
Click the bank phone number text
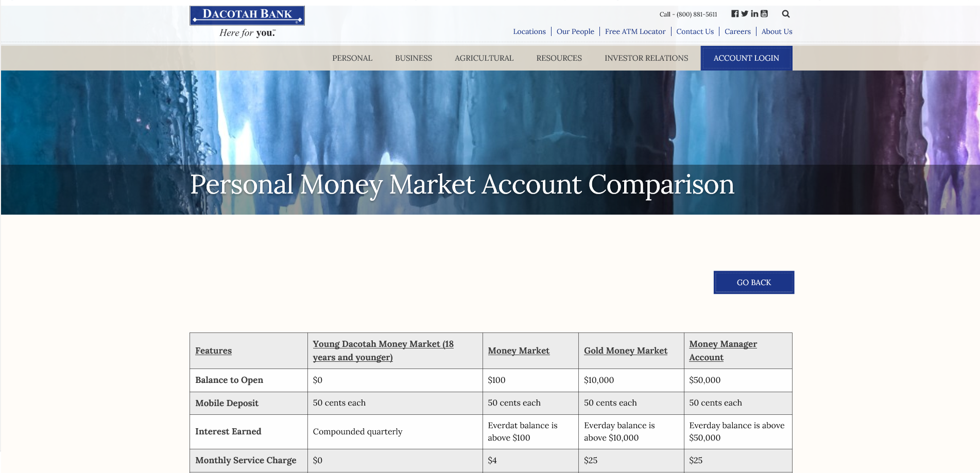point(689,14)
